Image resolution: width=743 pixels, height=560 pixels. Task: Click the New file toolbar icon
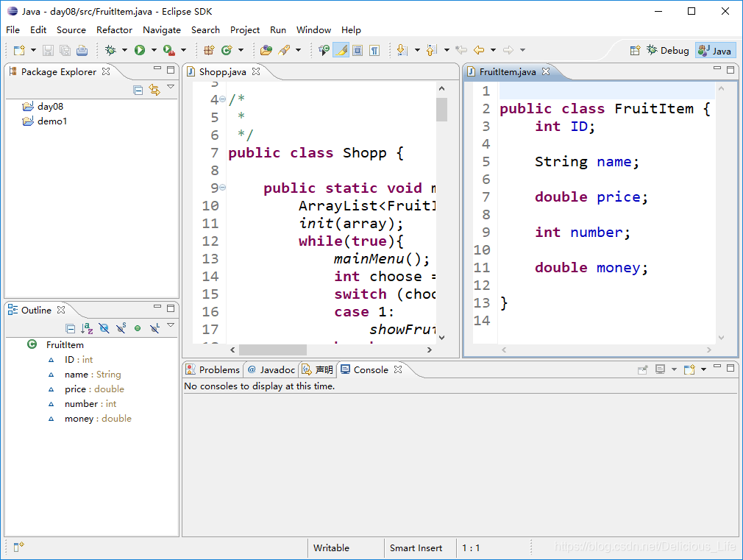19,50
